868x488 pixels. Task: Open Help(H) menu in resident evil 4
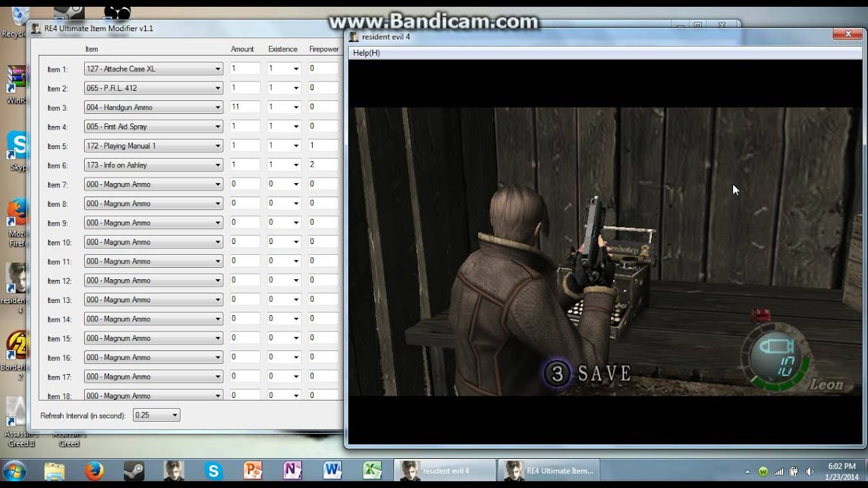[x=366, y=53]
